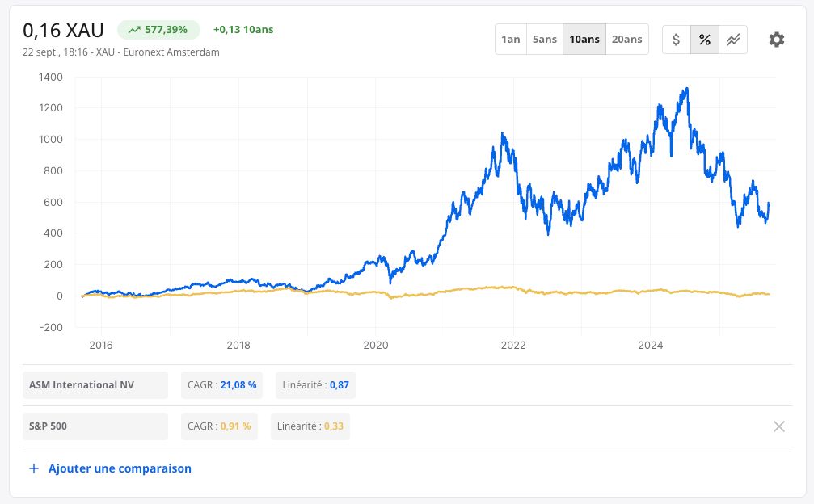The image size is (814, 504).
Task: Select the 20ans time range
Action: click(627, 39)
